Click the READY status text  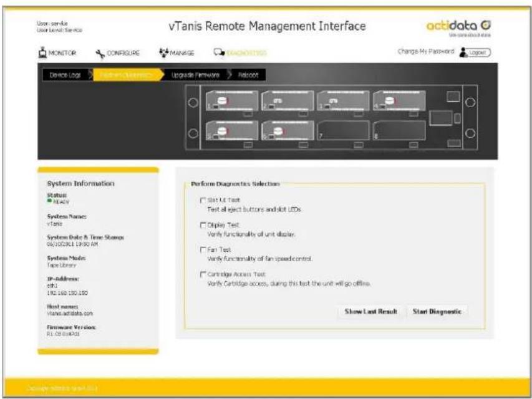tap(60, 202)
